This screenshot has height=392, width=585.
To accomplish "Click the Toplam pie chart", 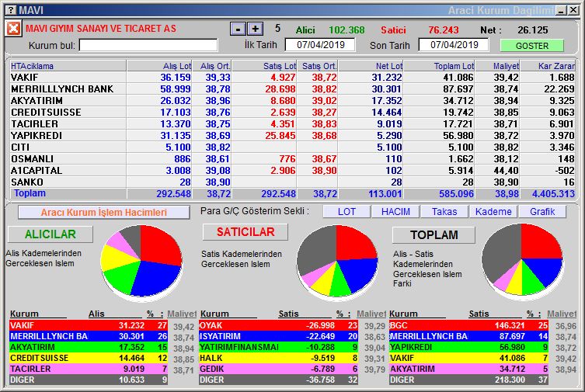I will pos(522,260).
